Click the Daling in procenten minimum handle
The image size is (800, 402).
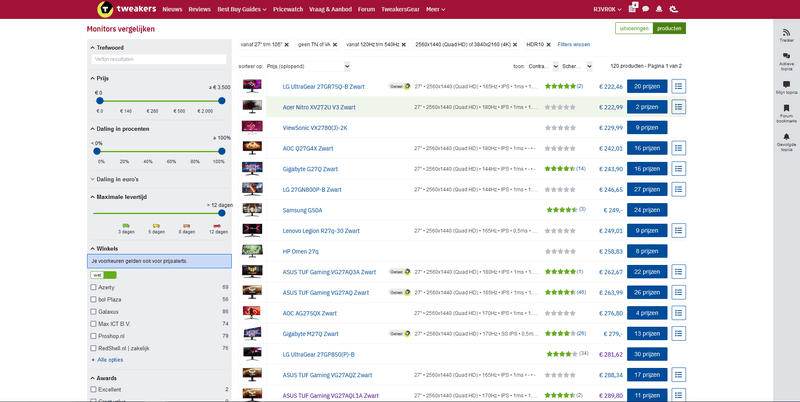pos(97,151)
